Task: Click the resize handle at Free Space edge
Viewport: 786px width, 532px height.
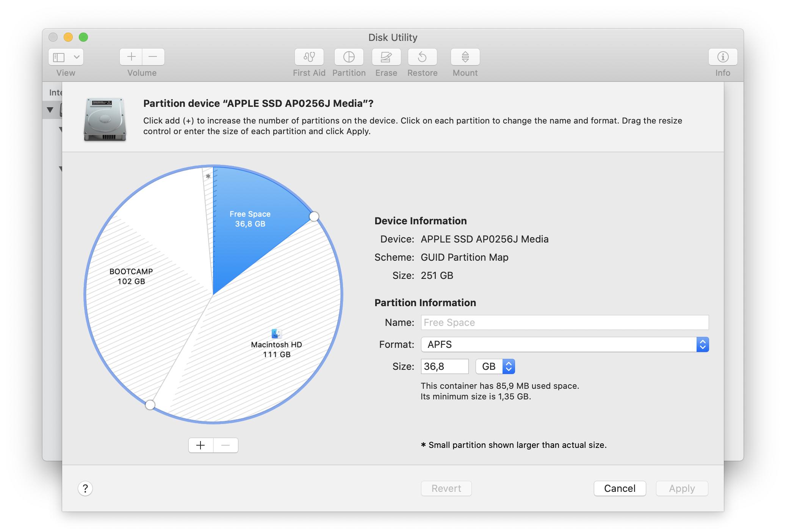Action: tap(314, 216)
